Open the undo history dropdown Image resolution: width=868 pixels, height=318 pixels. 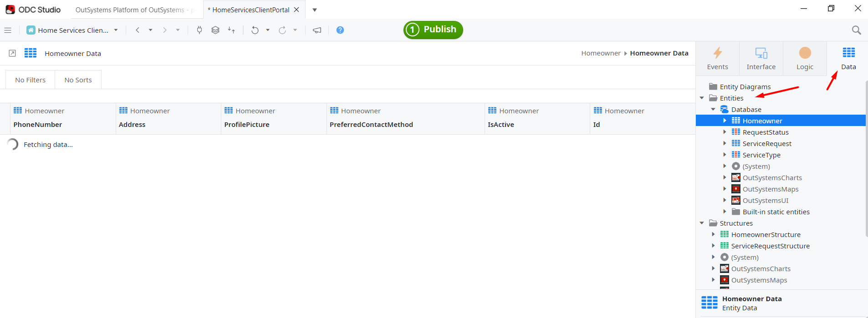268,30
